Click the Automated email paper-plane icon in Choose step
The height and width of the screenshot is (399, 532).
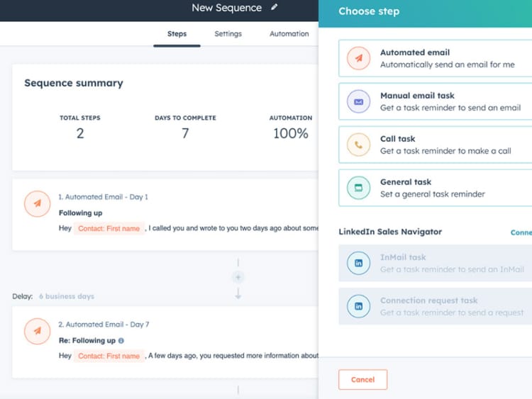(358, 58)
